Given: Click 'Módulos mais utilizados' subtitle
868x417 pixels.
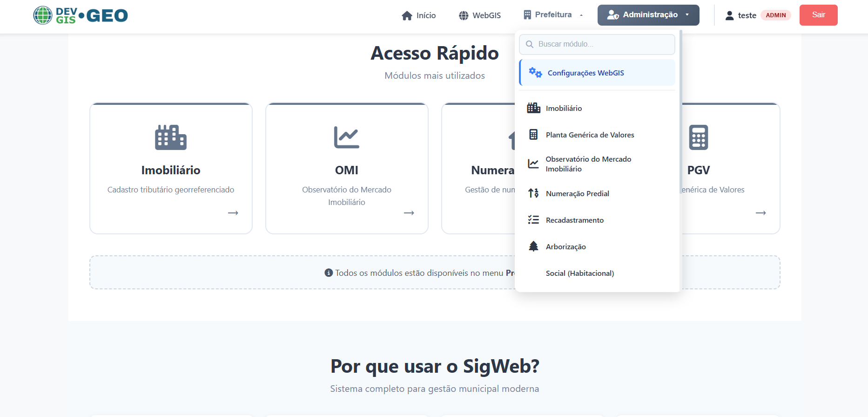Looking at the screenshot, I should pos(435,75).
